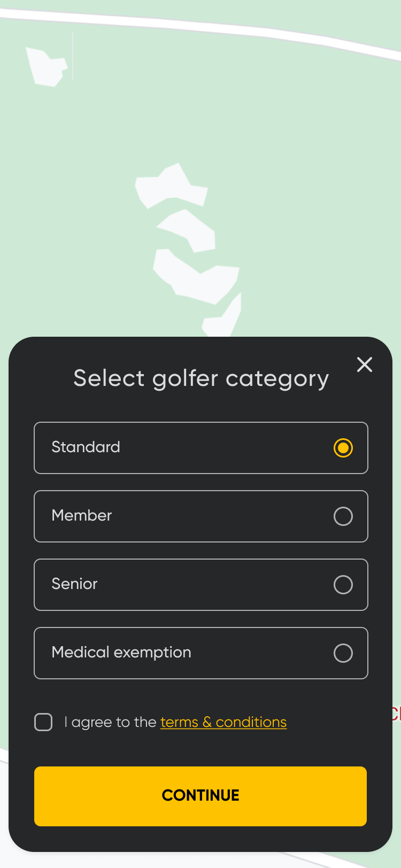Image resolution: width=401 pixels, height=868 pixels.
Task: Click the Medical exemption label text
Action: 121,652
